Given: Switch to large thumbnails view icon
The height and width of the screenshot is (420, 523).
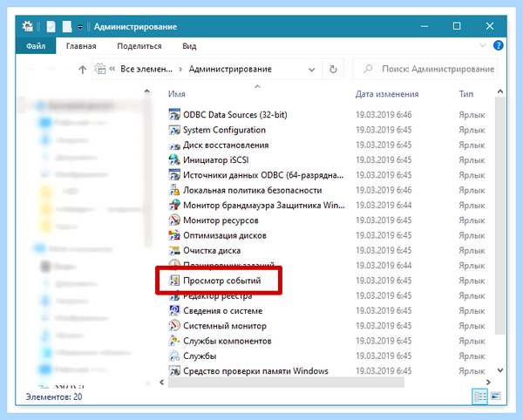Looking at the screenshot, I should click(x=496, y=396).
